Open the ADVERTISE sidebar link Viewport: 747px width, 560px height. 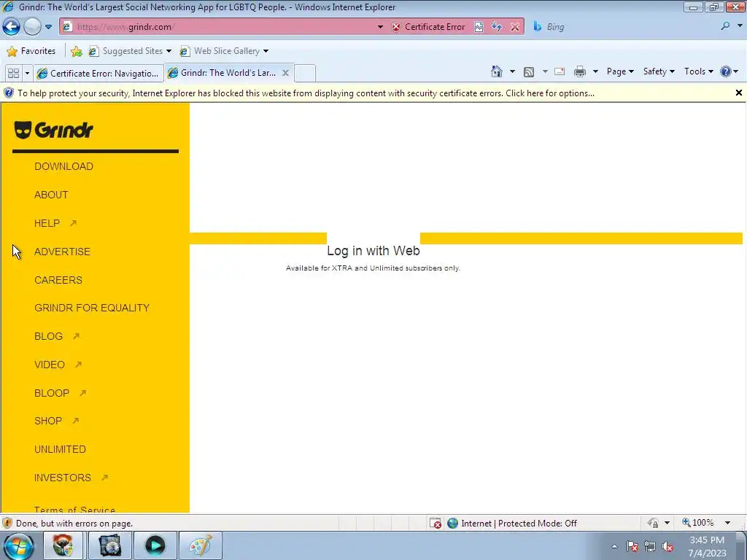[62, 252]
